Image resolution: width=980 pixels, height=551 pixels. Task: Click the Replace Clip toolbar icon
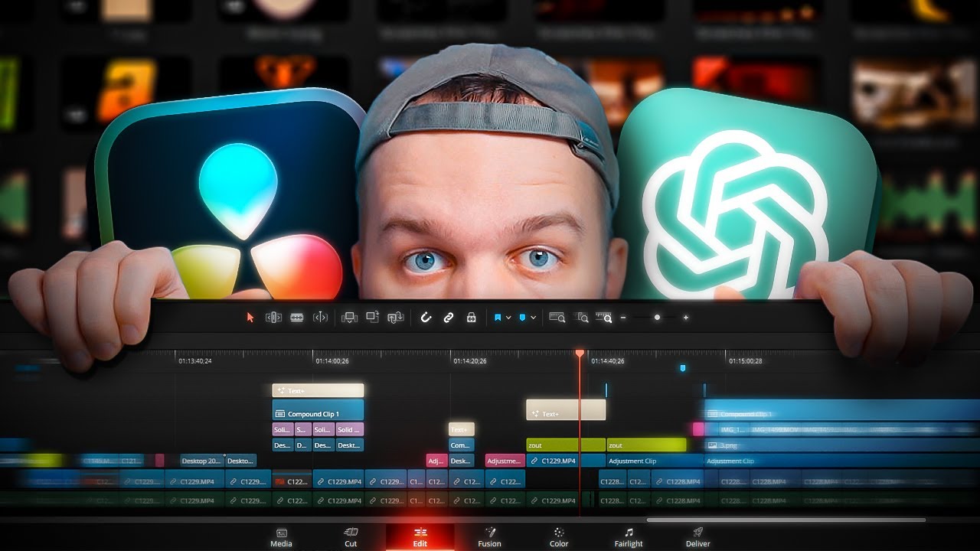pyautogui.click(x=396, y=318)
